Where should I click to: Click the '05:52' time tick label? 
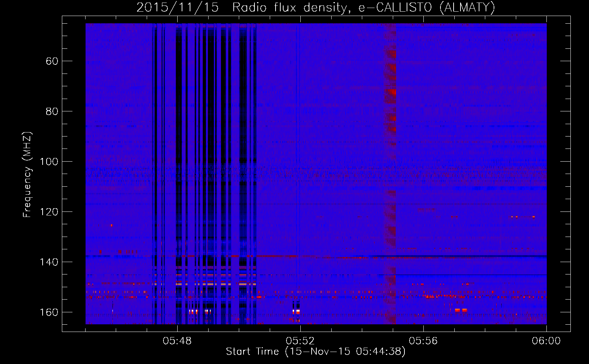pyautogui.click(x=300, y=341)
